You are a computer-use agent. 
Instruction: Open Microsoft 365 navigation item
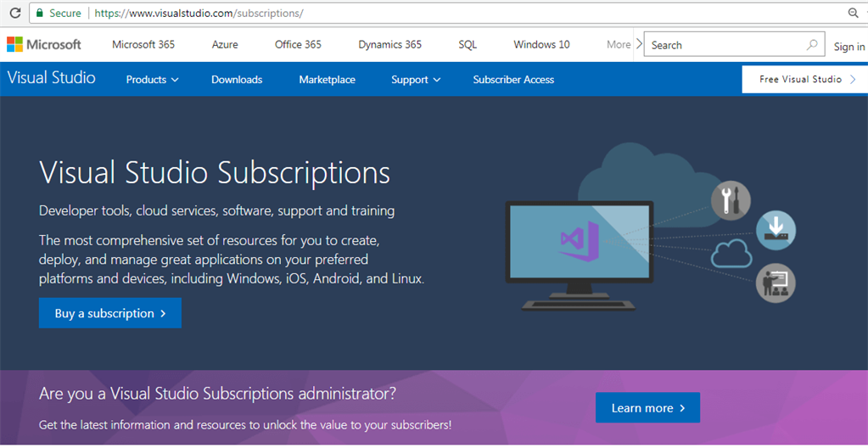(143, 44)
